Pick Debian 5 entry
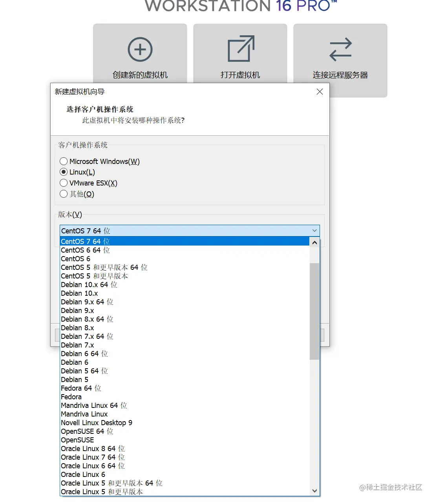This screenshot has height=504, width=435. pyautogui.click(x=185, y=379)
